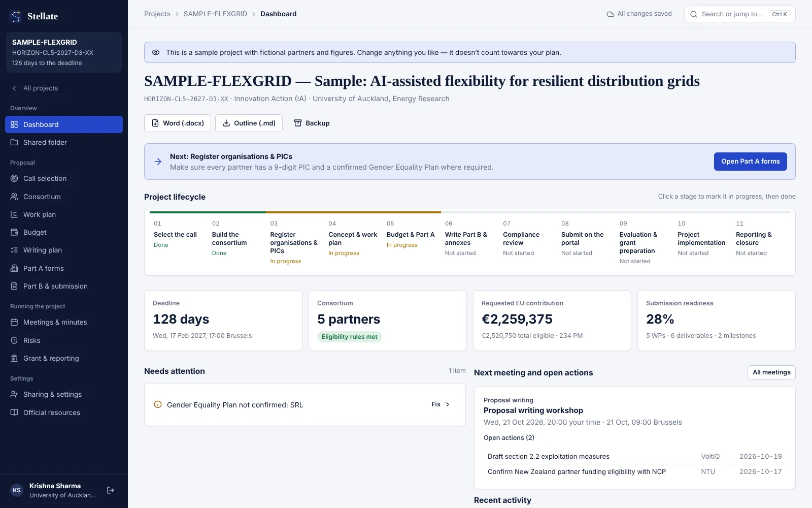The image size is (812, 508).
Task: Click Draft section 2.2 exploitation measures action
Action: point(634,457)
